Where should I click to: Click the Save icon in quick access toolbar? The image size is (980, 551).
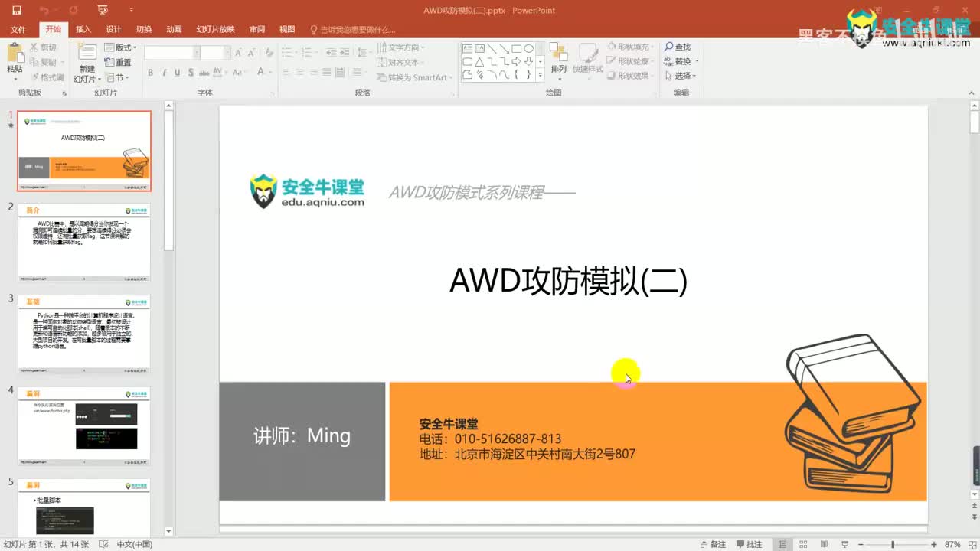pyautogui.click(x=16, y=11)
